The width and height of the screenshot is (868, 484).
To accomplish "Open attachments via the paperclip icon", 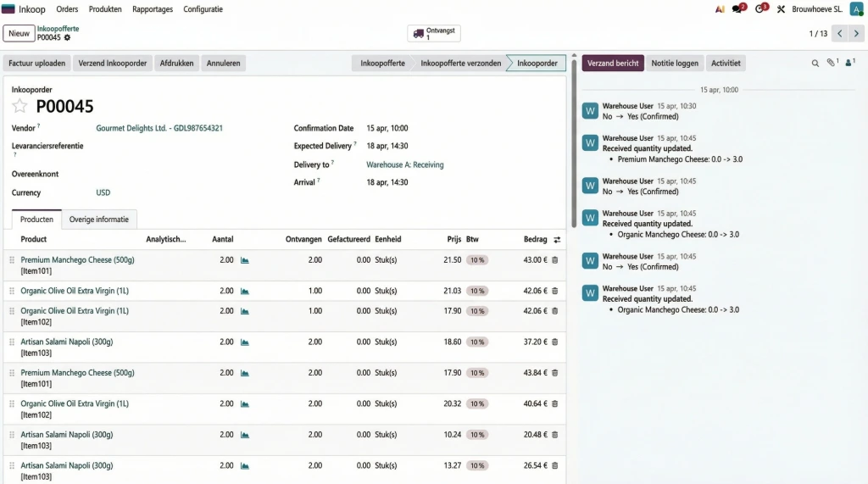I will tap(832, 63).
